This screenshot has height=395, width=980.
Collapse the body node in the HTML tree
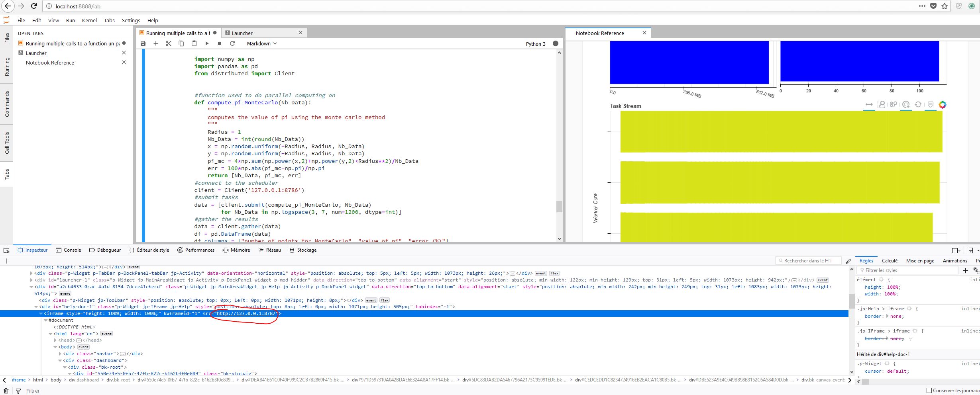pos(55,346)
